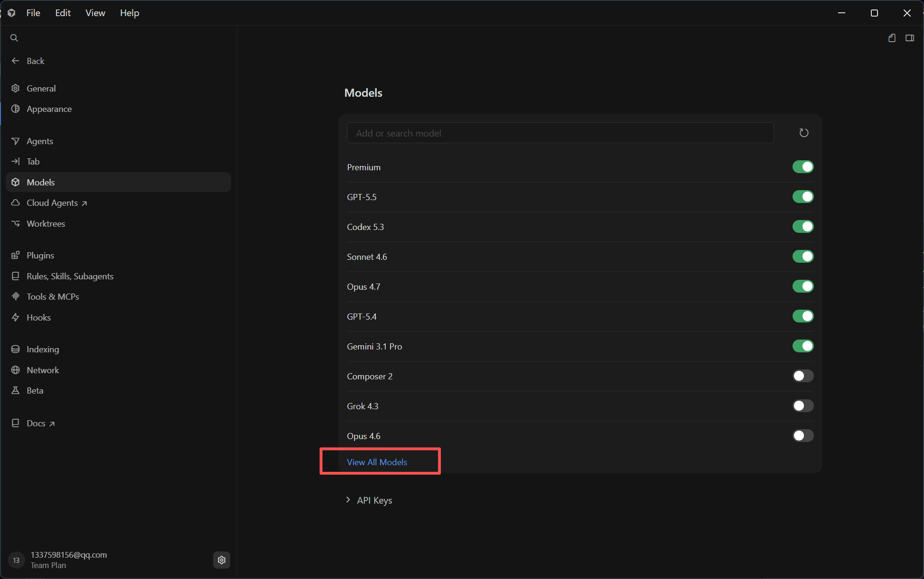Expand the API Keys section

tap(369, 500)
